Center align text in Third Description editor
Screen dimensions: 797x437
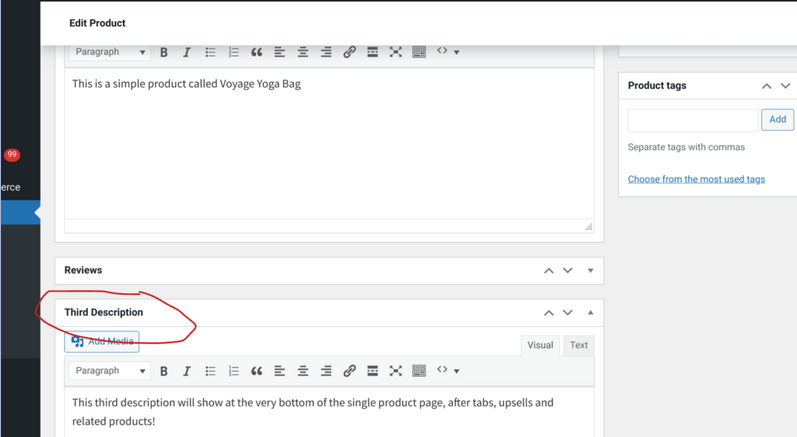[303, 371]
